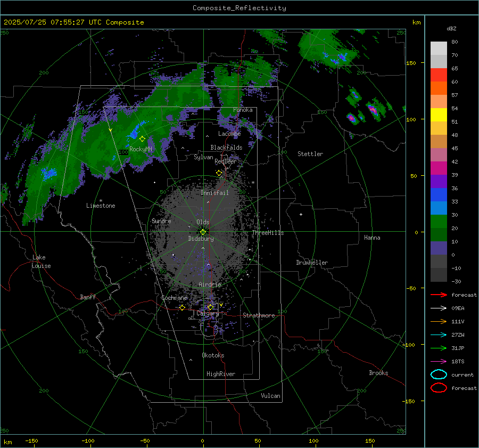Click the yellow 'km' label at bottom left

click(8, 442)
